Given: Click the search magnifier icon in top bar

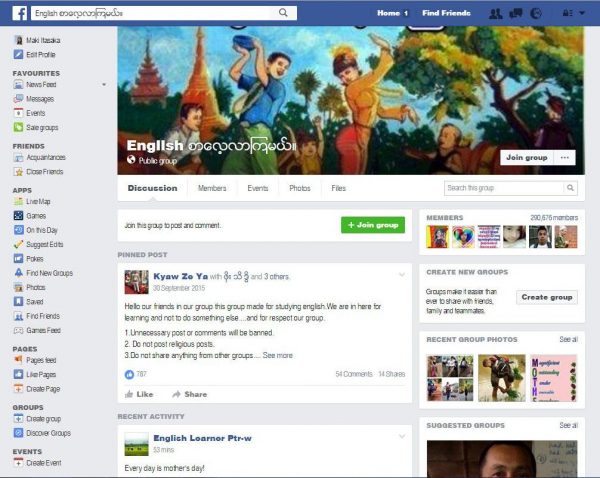Looking at the screenshot, I should click(x=283, y=13).
